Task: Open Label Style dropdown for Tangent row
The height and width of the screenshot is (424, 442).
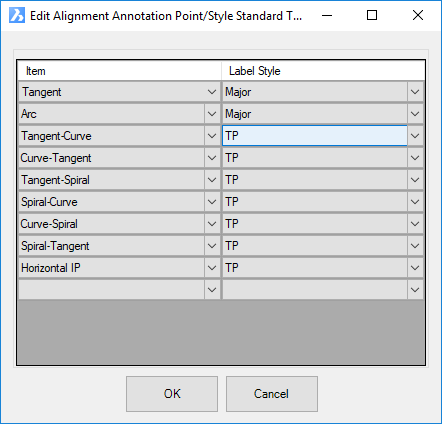Action: click(x=415, y=92)
